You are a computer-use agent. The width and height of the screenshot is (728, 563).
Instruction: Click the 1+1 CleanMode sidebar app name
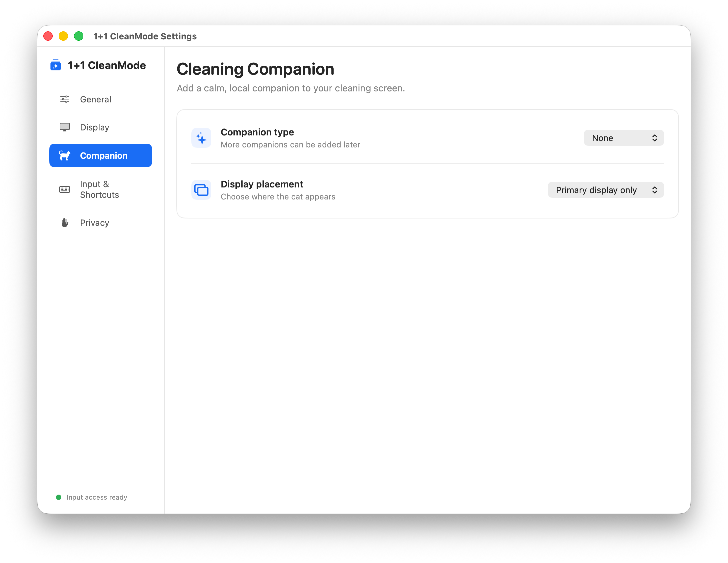click(x=107, y=65)
